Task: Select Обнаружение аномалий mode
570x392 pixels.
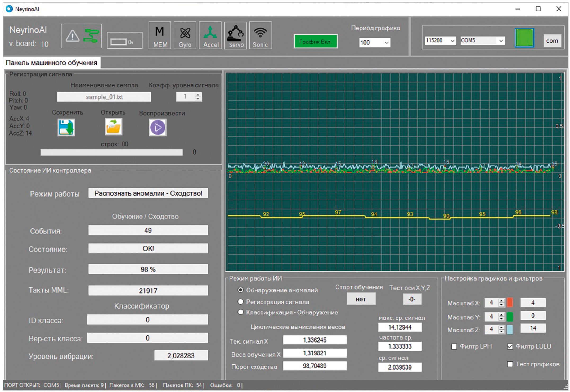Action: [240, 290]
